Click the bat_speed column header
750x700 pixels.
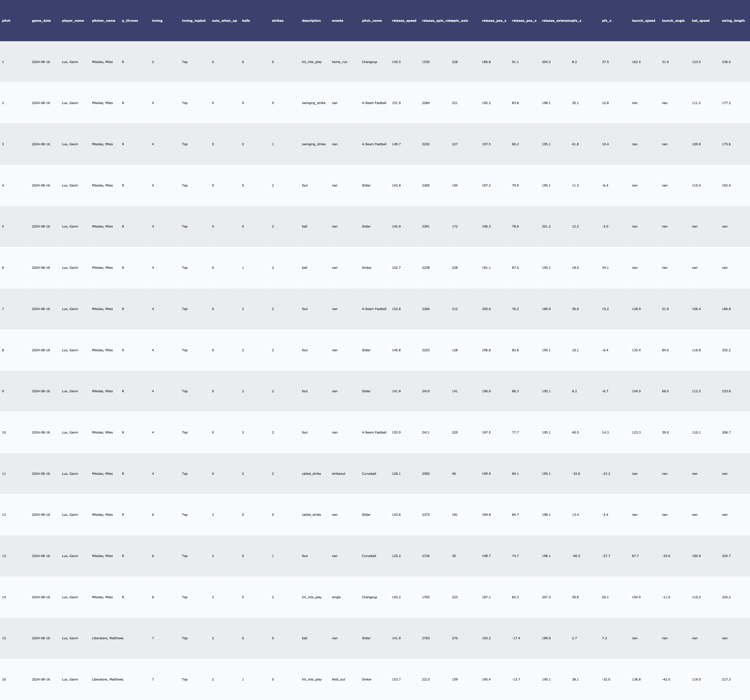[700, 21]
